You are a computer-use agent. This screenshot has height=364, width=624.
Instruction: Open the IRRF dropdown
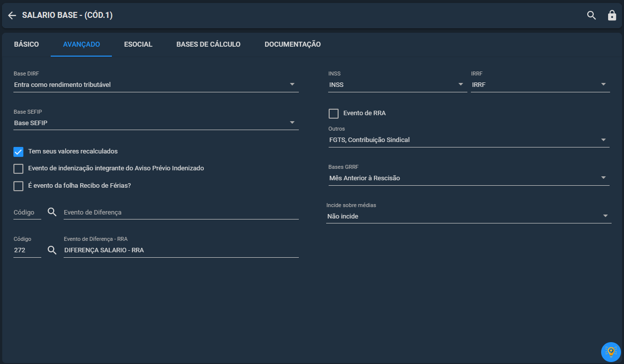[x=540, y=85]
